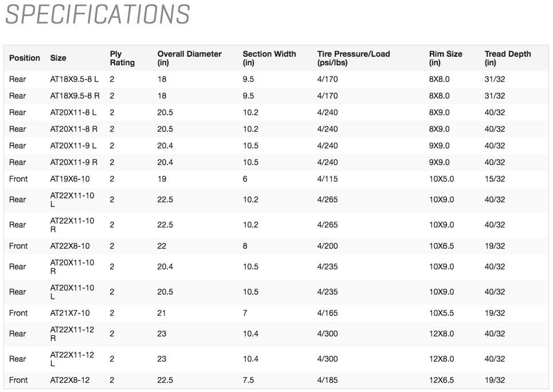Click the Tread Depth column header
553x392 pixels.
pos(507,58)
